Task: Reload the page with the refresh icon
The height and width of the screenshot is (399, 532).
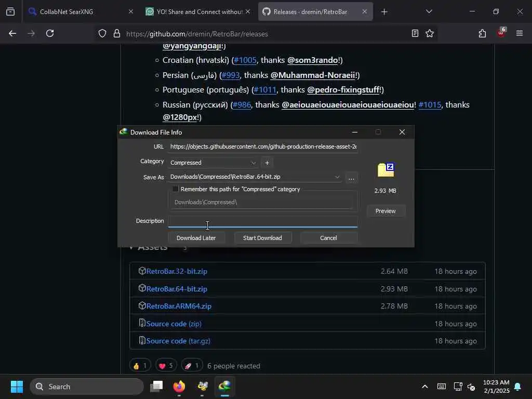Action: [50, 33]
